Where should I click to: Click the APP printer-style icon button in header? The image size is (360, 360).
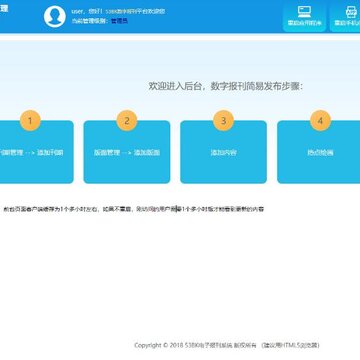346,16
